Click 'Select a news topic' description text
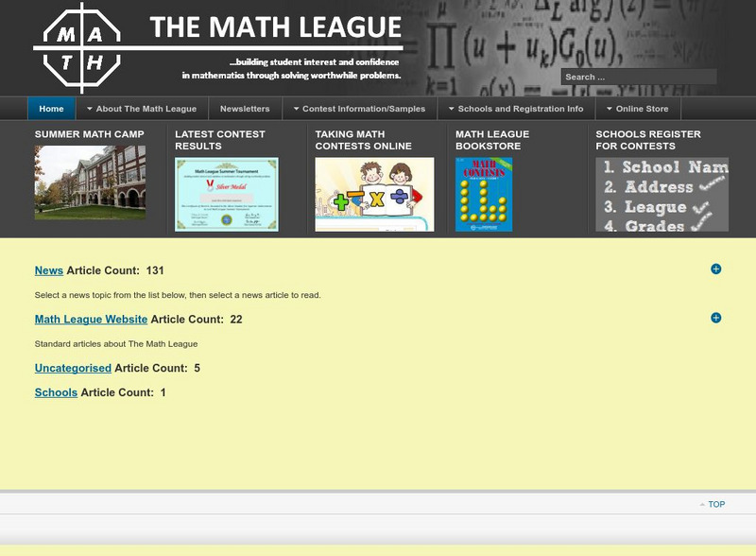The image size is (756, 556). tap(178, 295)
